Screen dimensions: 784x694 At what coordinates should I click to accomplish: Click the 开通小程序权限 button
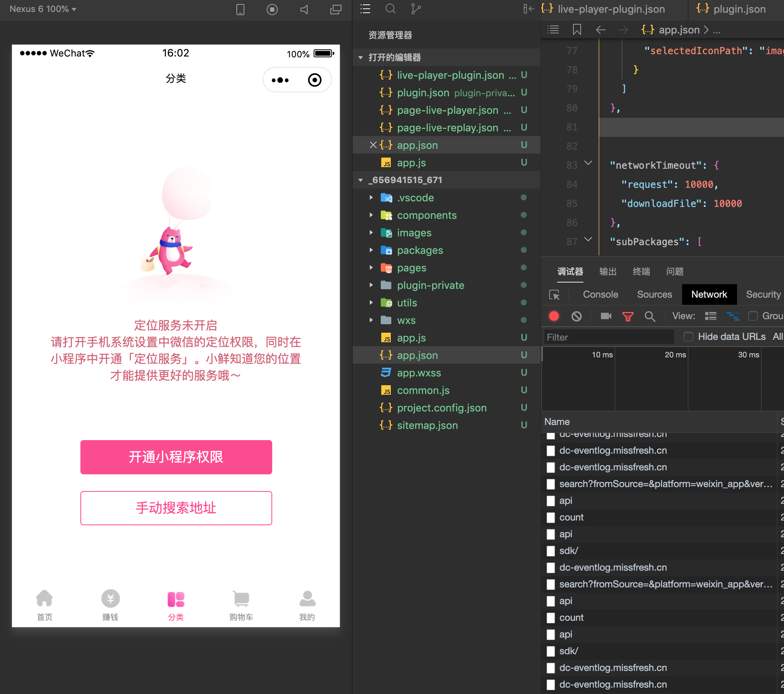tap(176, 457)
